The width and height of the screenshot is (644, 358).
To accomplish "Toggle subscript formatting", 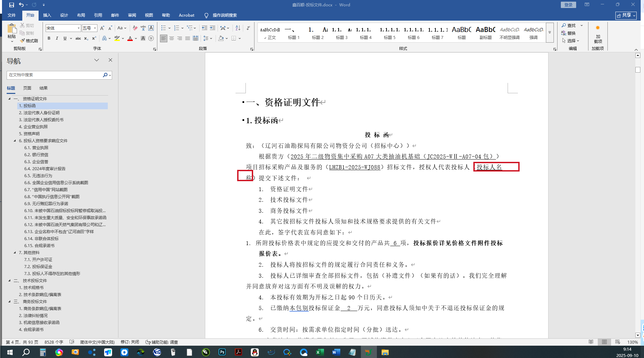I will [86, 38].
